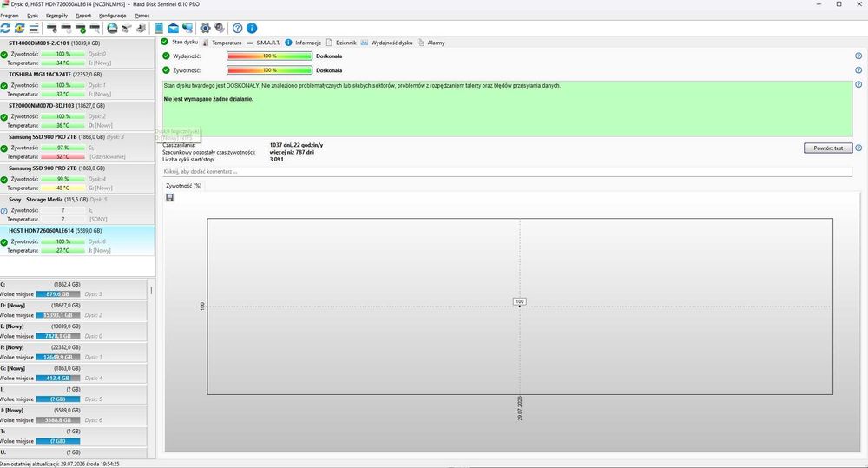This screenshot has height=468, width=868.
Task: Click the main Żywotność 100 % gradient bar
Action: [270, 70]
